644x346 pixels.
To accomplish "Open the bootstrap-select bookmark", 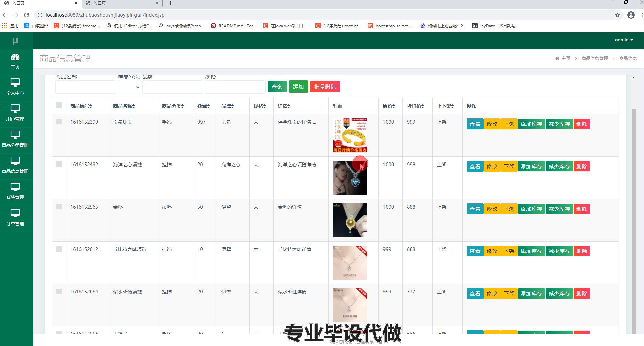I will 390,26.
